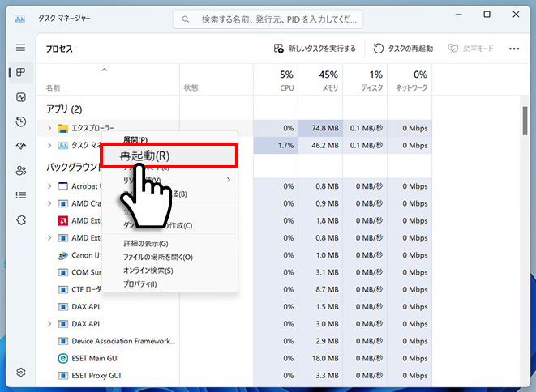Open the Services puzzle icon in sidebar
Screen dimensions: 536x392
tap(21, 220)
